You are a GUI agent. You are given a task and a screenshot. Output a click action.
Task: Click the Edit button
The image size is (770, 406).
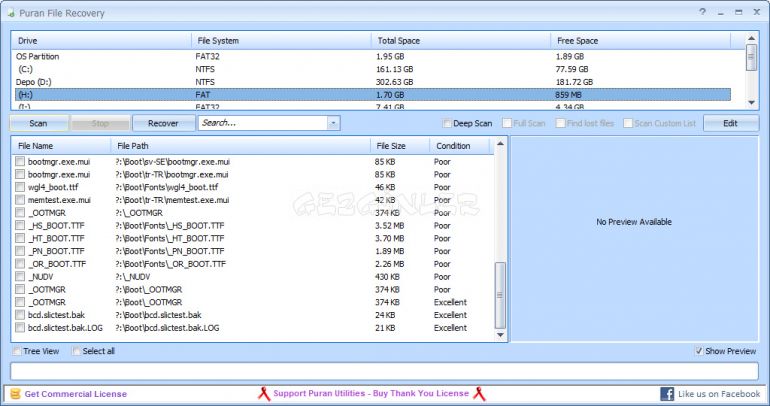(731, 123)
